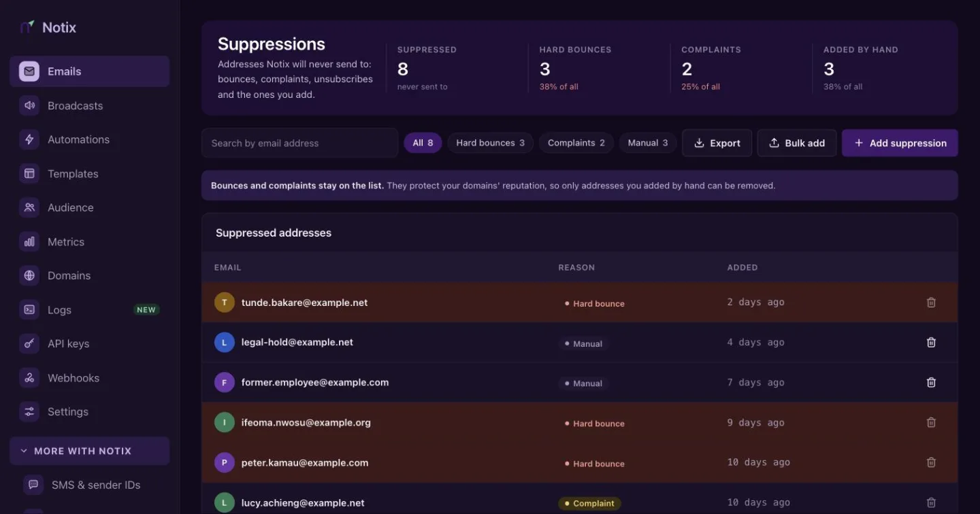Click the Notix logo icon

click(x=27, y=27)
